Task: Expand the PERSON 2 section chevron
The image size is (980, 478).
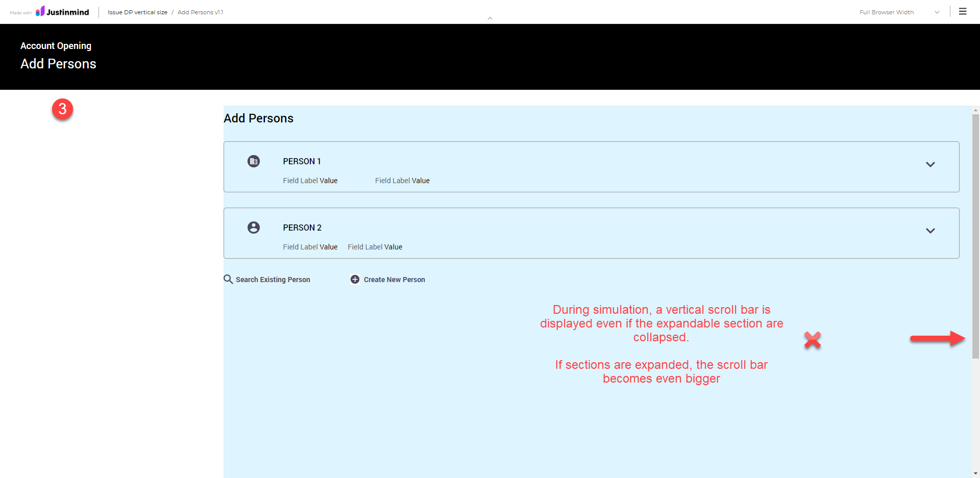Action: pyautogui.click(x=930, y=231)
